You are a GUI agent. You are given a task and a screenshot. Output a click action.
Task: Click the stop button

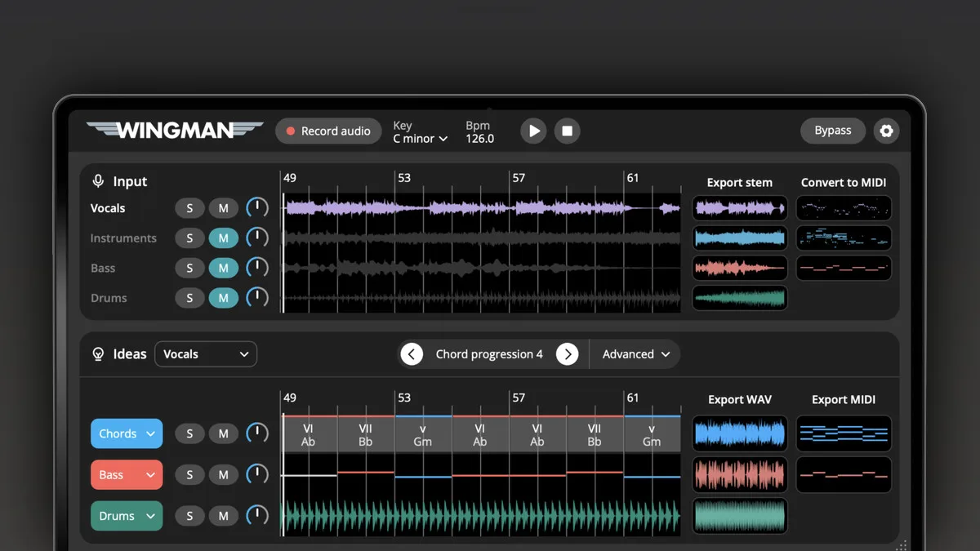(x=568, y=131)
